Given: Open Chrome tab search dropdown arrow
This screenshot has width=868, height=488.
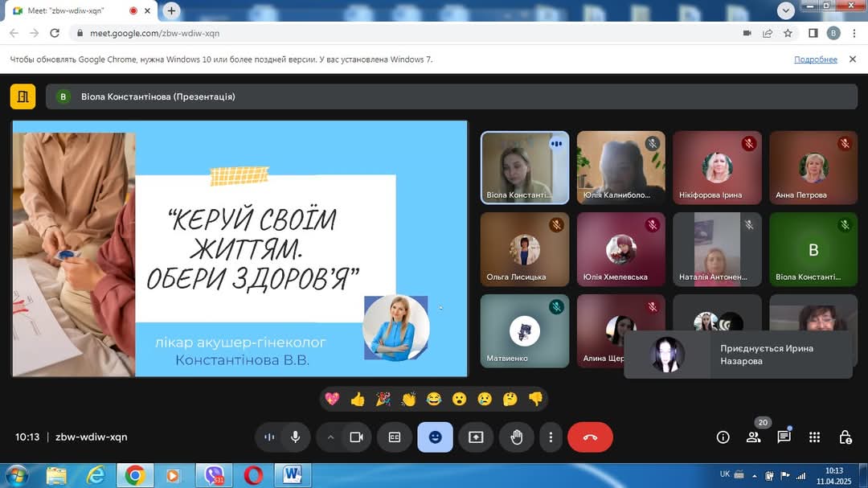Looking at the screenshot, I should (x=785, y=10).
